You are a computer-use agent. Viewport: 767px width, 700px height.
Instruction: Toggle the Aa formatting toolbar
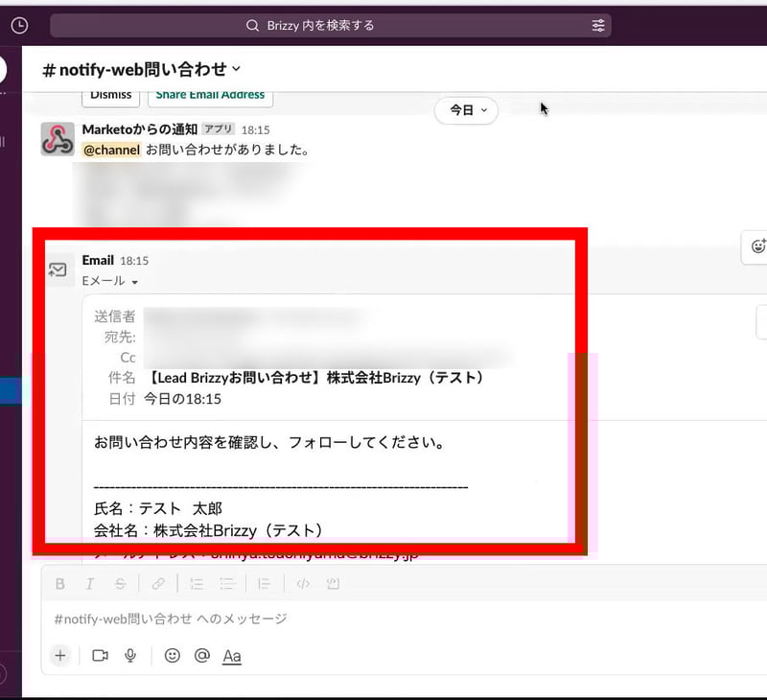pos(232,656)
